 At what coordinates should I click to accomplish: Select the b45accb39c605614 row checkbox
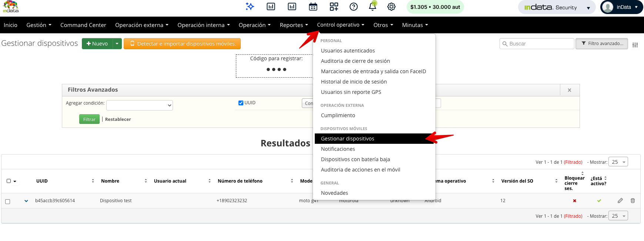8,201
